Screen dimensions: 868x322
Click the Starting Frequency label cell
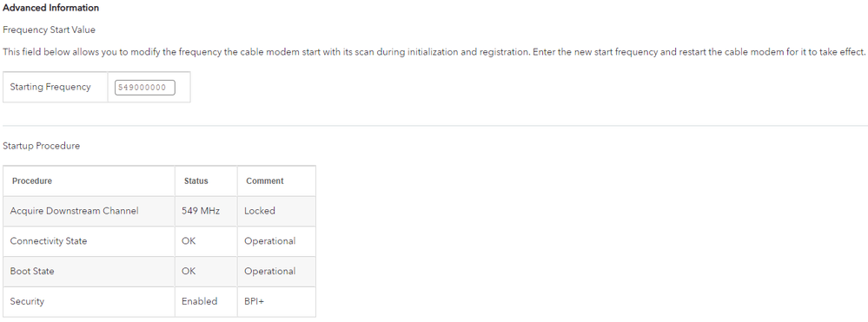[56, 87]
